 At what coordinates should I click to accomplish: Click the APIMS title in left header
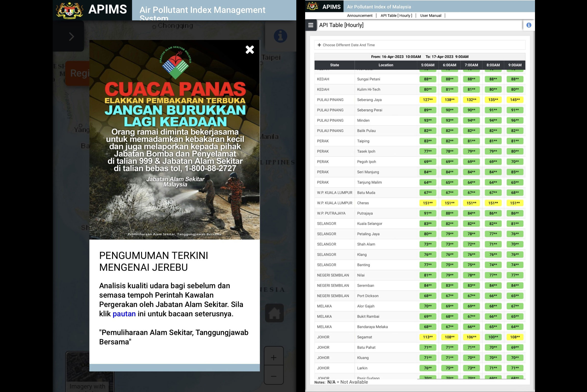[x=108, y=10]
